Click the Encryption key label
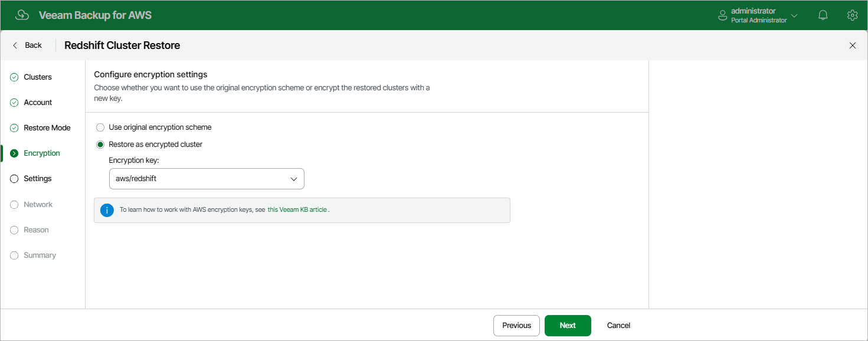 coord(134,161)
